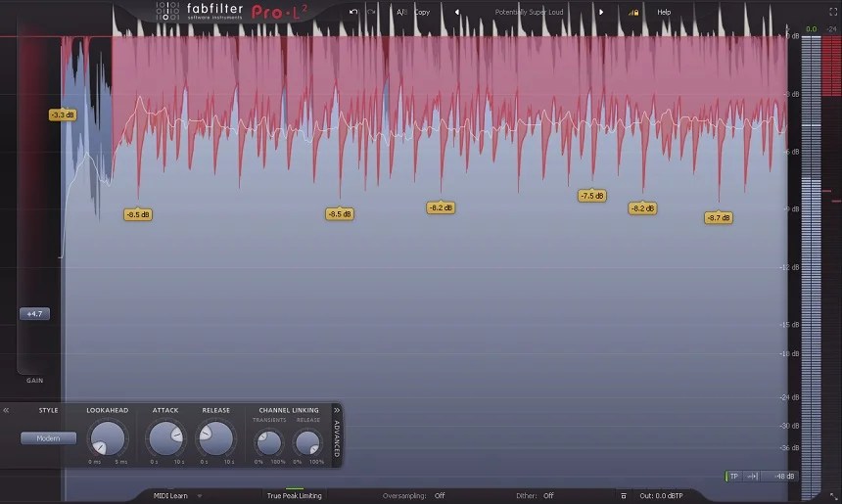Click the Undo arrow icon
The width and height of the screenshot is (842, 504).
click(x=352, y=12)
